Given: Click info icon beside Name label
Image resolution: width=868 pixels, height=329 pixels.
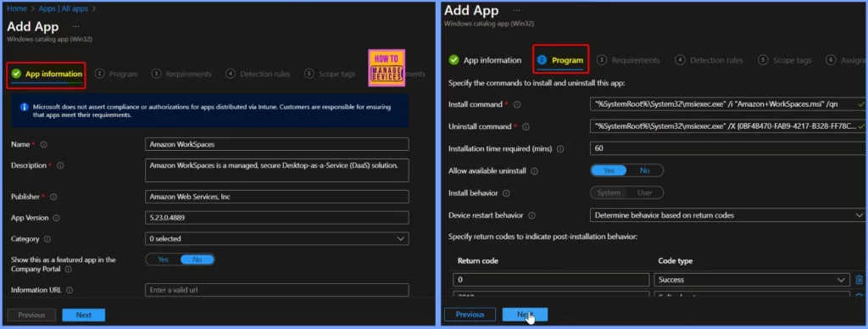Looking at the screenshot, I should pos(43,144).
